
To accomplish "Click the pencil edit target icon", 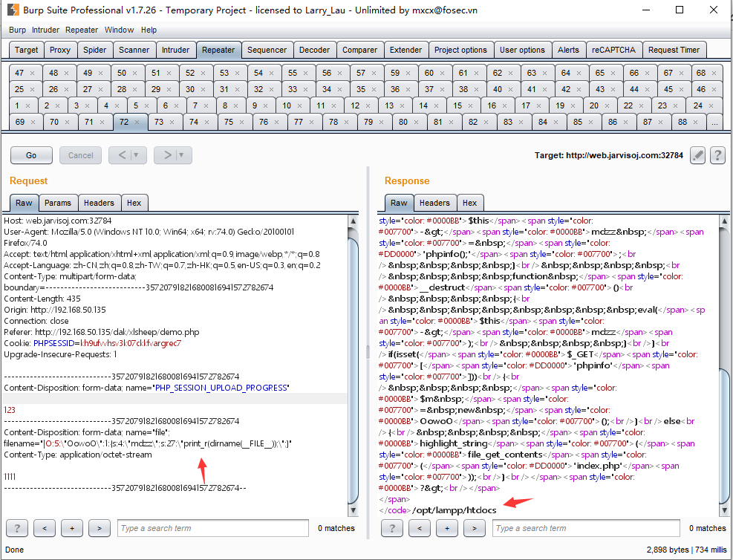I will (697, 155).
